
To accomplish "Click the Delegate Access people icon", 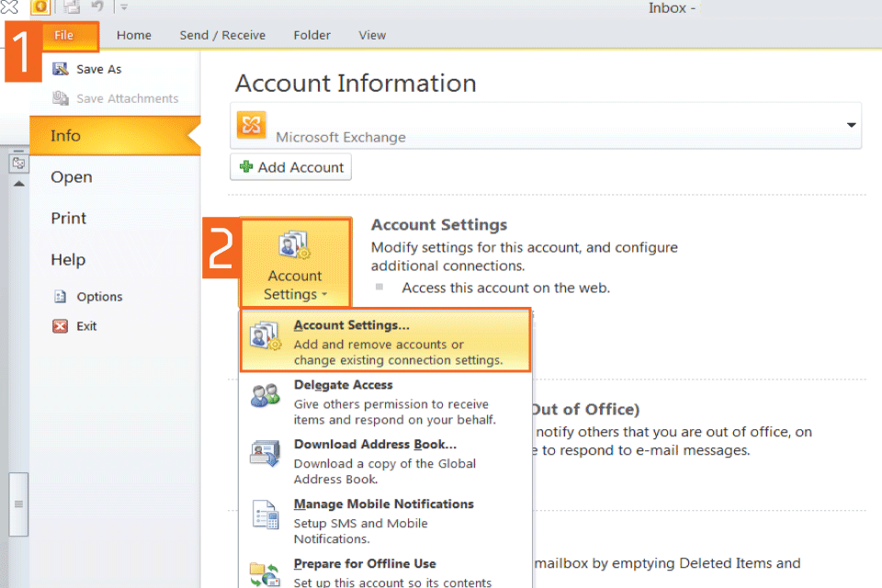I will [x=265, y=396].
